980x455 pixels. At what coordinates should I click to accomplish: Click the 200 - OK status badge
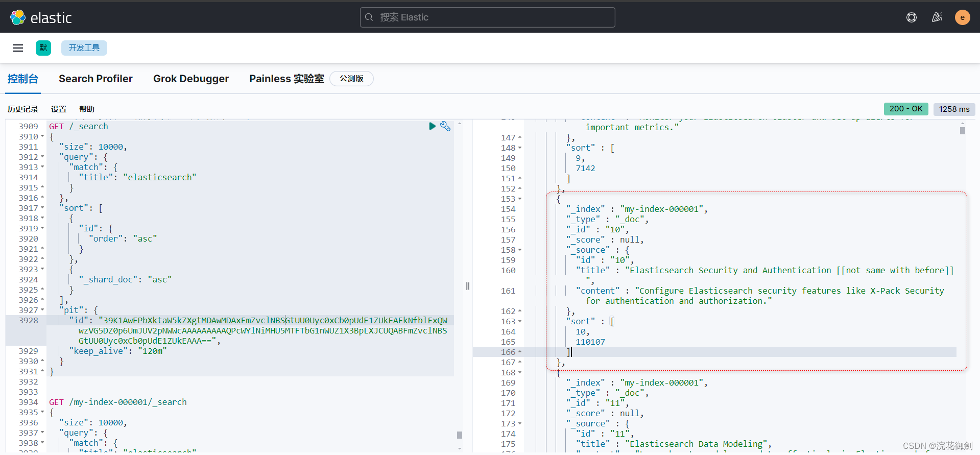click(906, 109)
